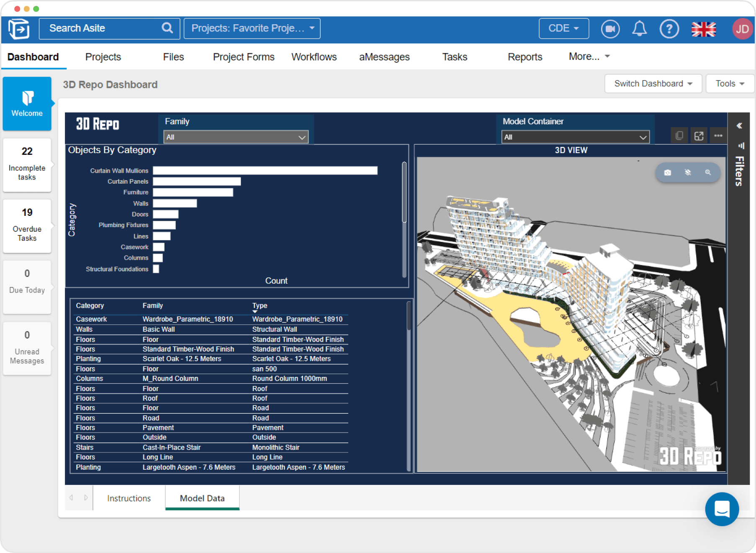Click the Asite logo icon
Image resolution: width=756 pixels, height=553 pixels.
(x=19, y=29)
